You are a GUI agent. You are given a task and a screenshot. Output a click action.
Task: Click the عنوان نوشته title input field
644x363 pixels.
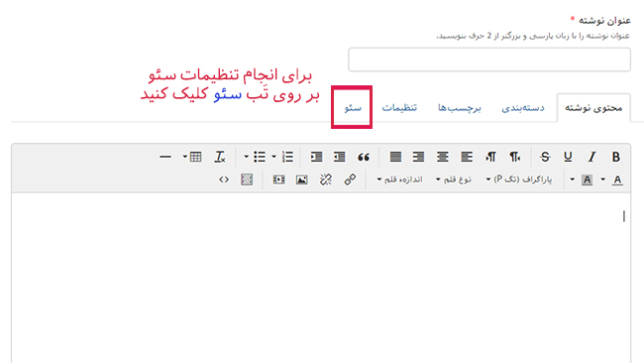(x=489, y=60)
